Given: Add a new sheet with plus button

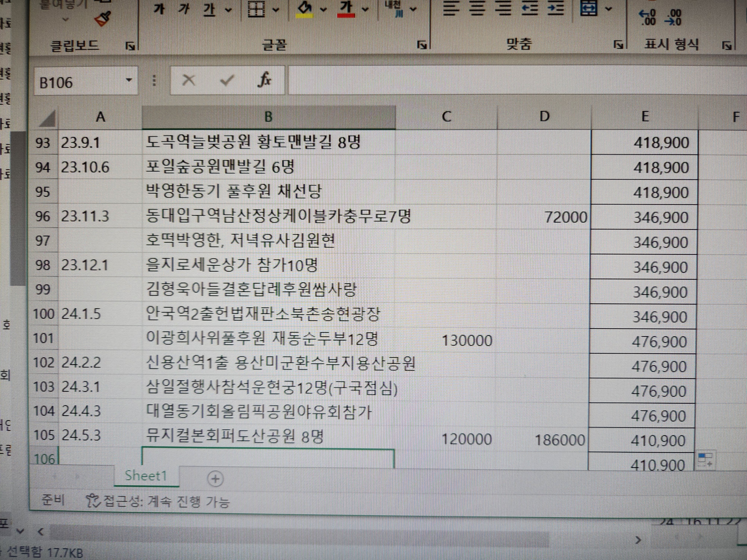Looking at the screenshot, I should click(215, 479).
